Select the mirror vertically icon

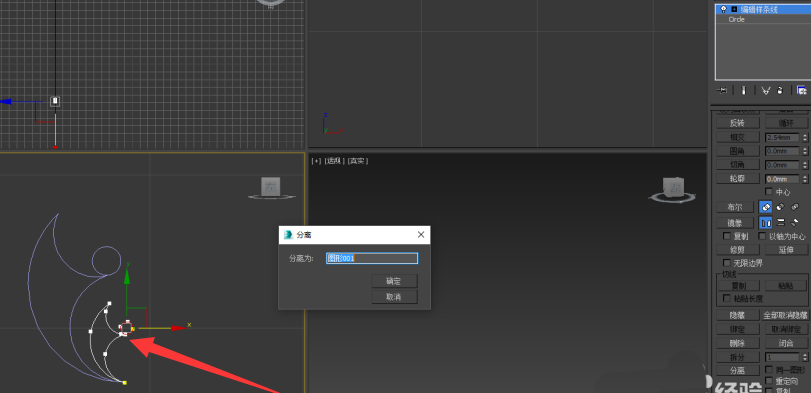780,223
